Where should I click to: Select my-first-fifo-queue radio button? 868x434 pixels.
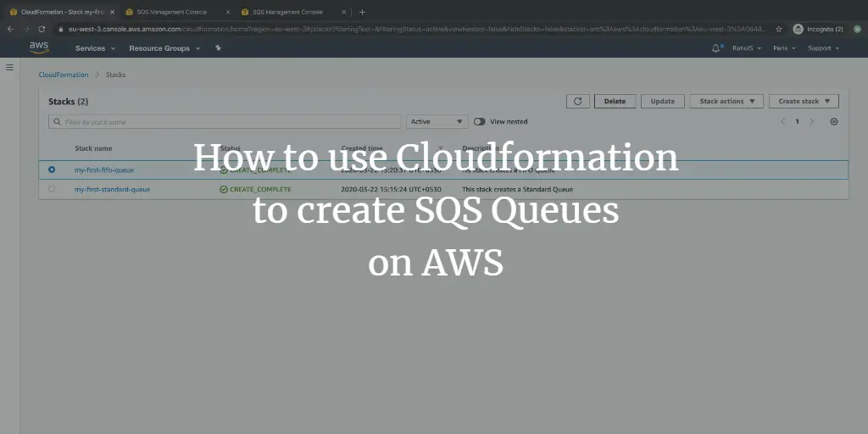click(x=52, y=170)
